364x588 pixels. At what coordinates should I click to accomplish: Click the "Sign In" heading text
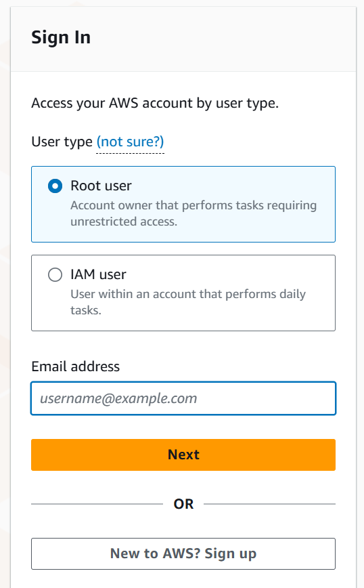[x=61, y=38]
